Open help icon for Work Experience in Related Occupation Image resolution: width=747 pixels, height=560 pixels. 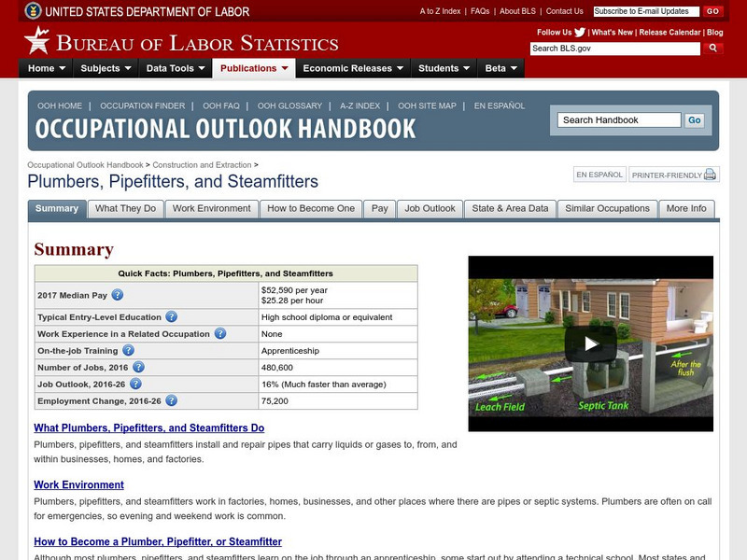(x=220, y=333)
